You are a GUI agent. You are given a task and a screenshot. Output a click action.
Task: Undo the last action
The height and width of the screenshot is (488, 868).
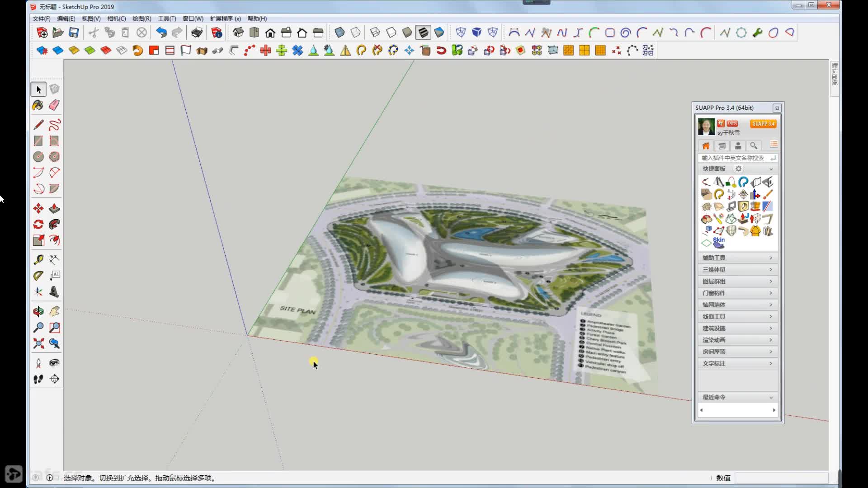(161, 33)
